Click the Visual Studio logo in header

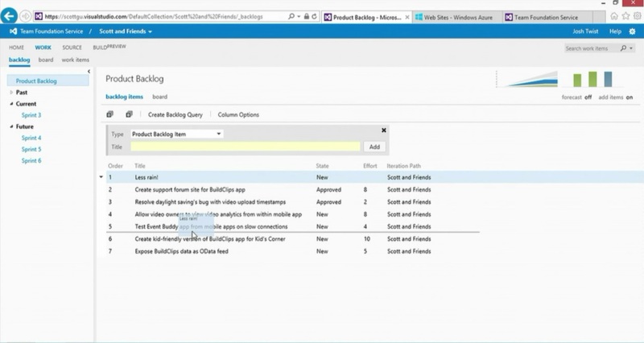point(13,31)
